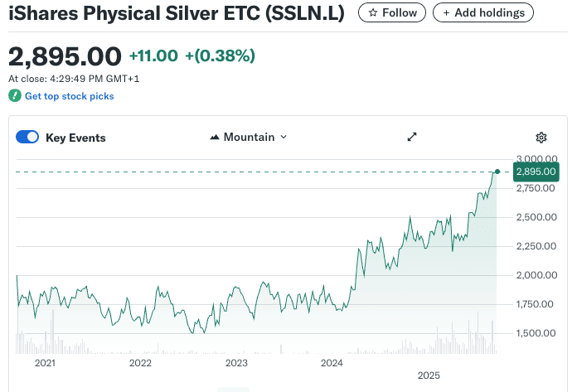Click the green dot at the chart's latest price
This screenshot has height=392, width=577.
coord(497,172)
